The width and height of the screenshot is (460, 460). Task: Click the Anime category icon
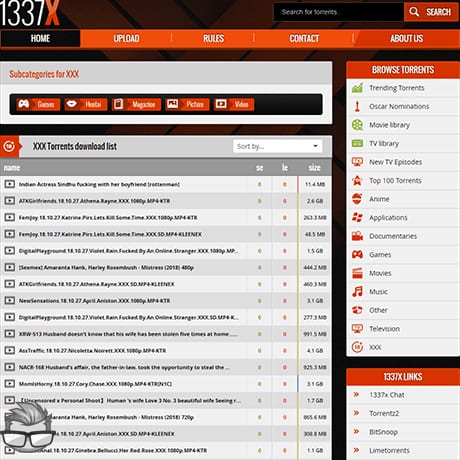357,199
